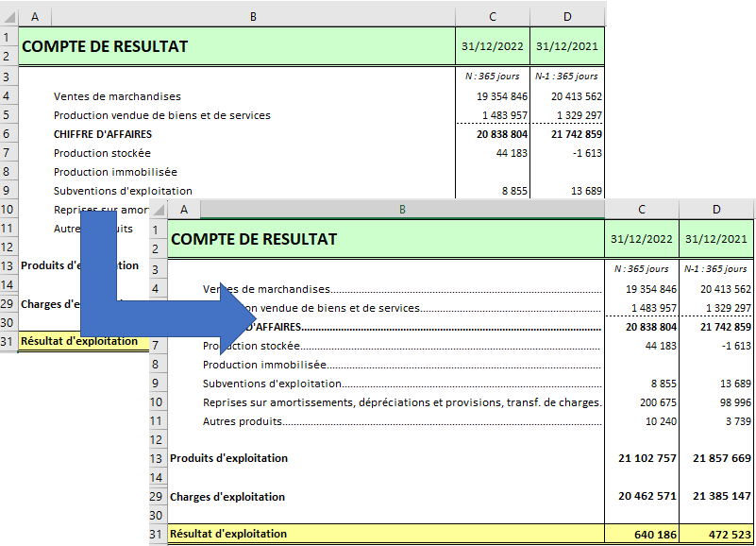Viewport: 756px width, 546px height.
Task: Click the COMPTE DE RESULTAT title in the front sheet
Action: 254,239
